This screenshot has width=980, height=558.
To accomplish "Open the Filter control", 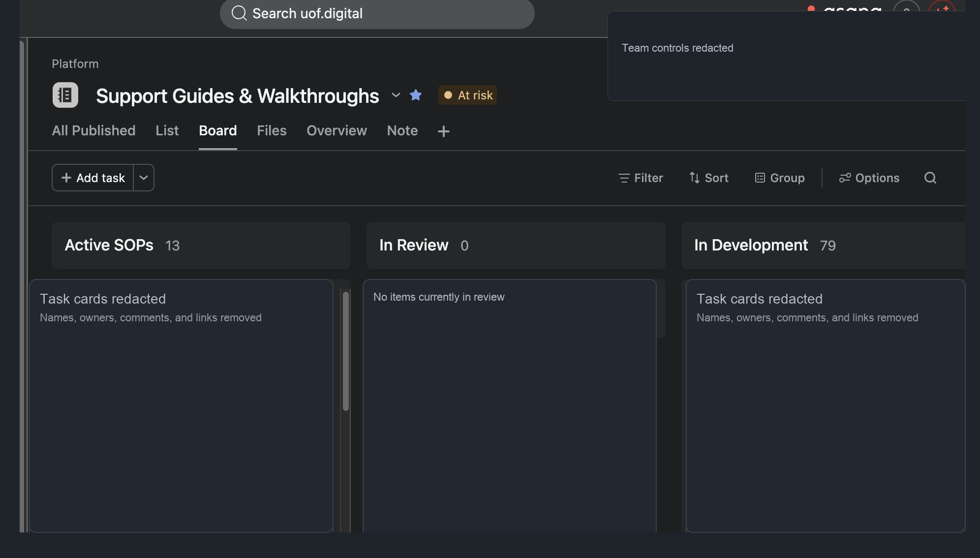I will (x=641, y=178).
